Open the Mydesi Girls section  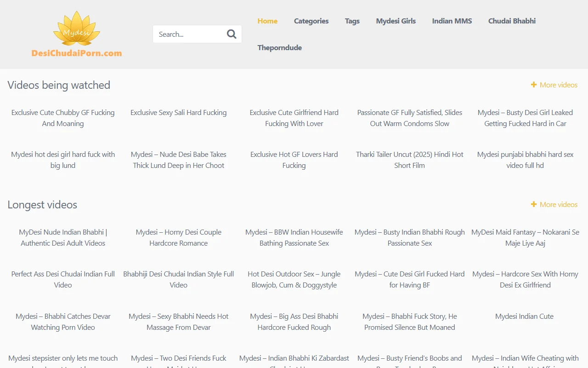pos(396,21)
